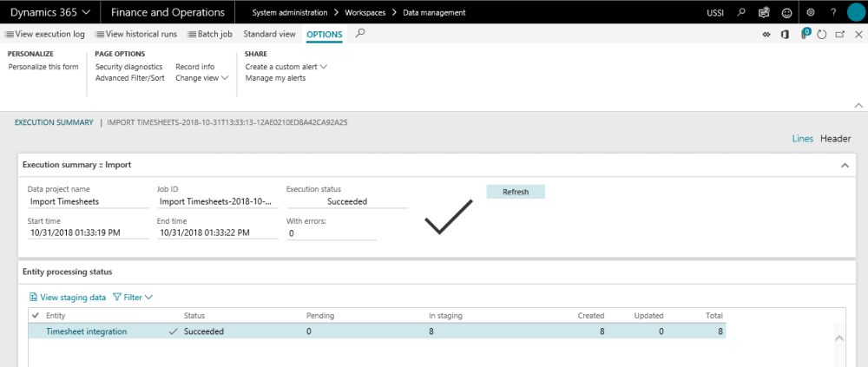This screenshot has height=367, width=868.
Task: Refresh the page using circular arrow icon
Action: pos(821,35)
